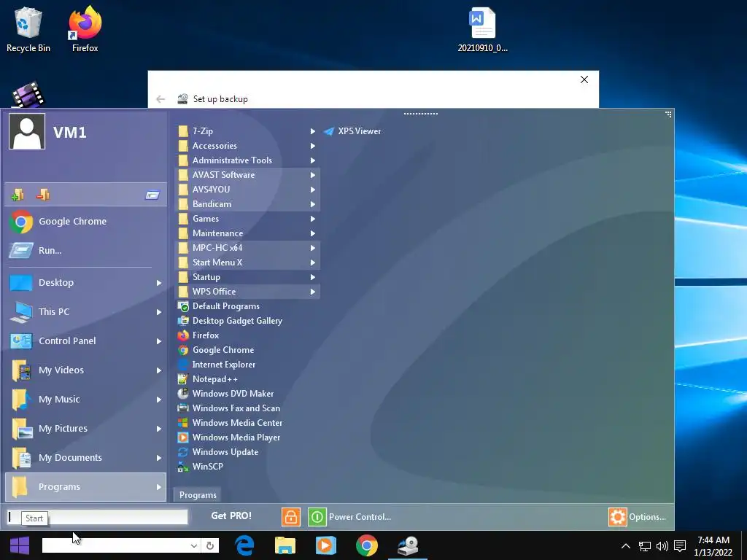Open Windows DVD Maker

[226, 394]
